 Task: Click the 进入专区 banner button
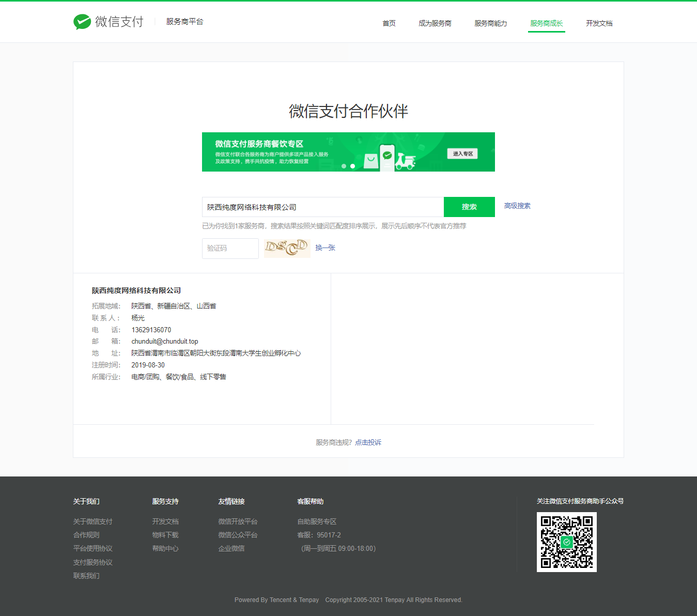pyautogui.click(x=462, y=153)
